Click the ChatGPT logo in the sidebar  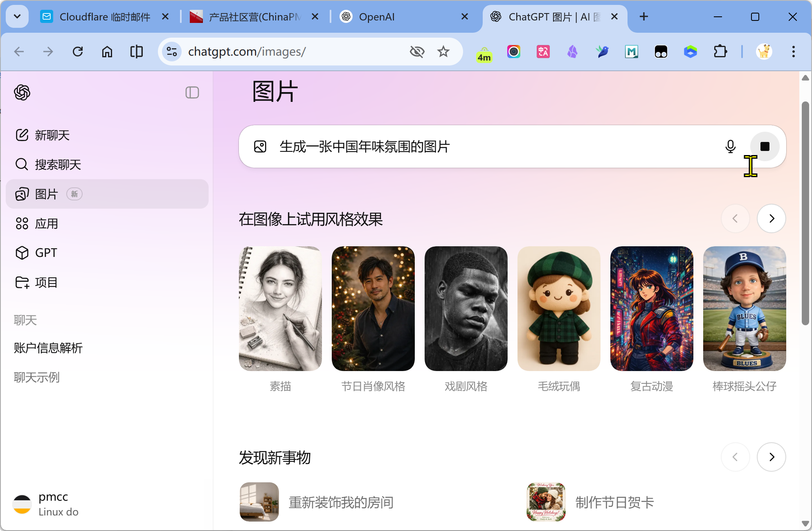point(22,92)
